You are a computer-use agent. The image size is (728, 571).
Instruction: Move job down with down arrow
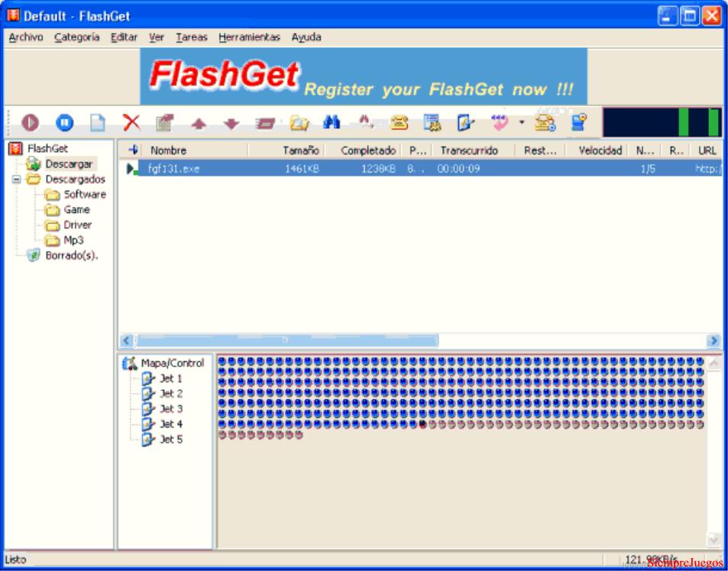click(x=231, y=124)
